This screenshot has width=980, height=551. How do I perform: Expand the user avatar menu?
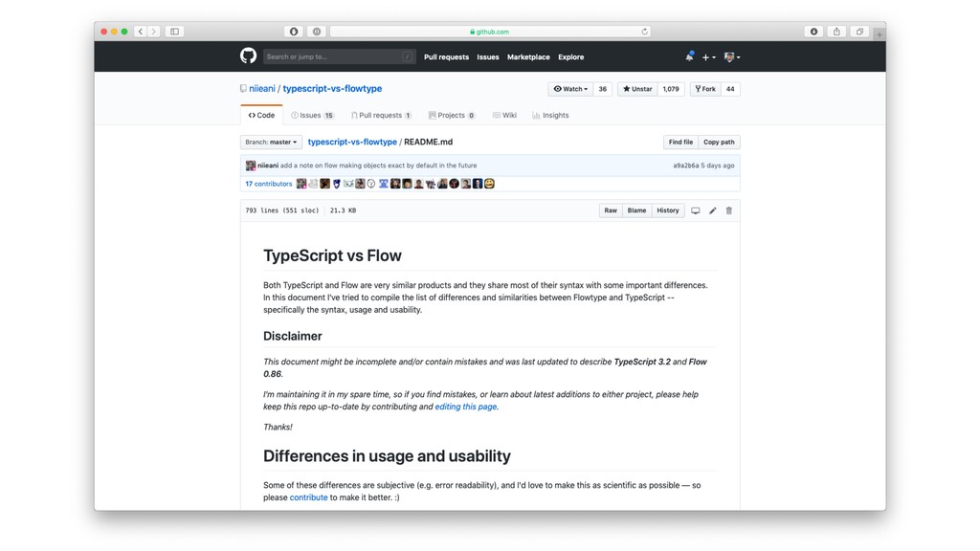pyautogui.click(x=732, y=57)
